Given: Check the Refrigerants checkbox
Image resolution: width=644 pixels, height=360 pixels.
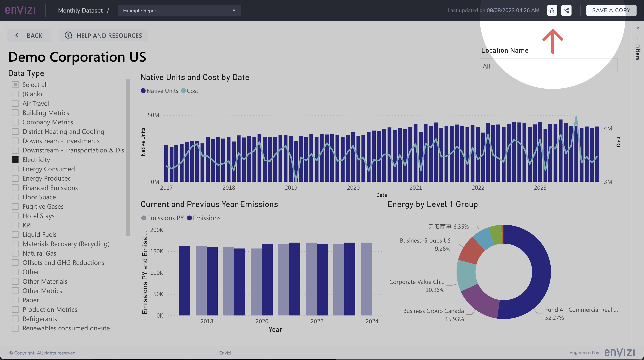Looking at the screenshot, I should 15,319.
